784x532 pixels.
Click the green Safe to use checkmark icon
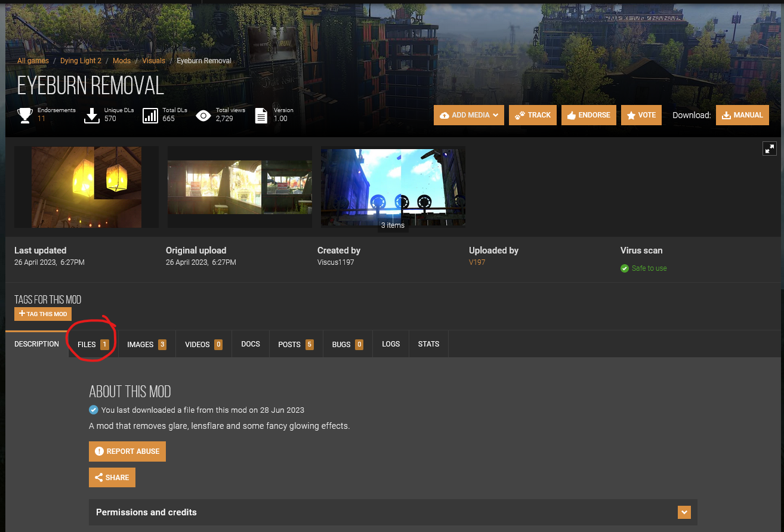point(625,268)
